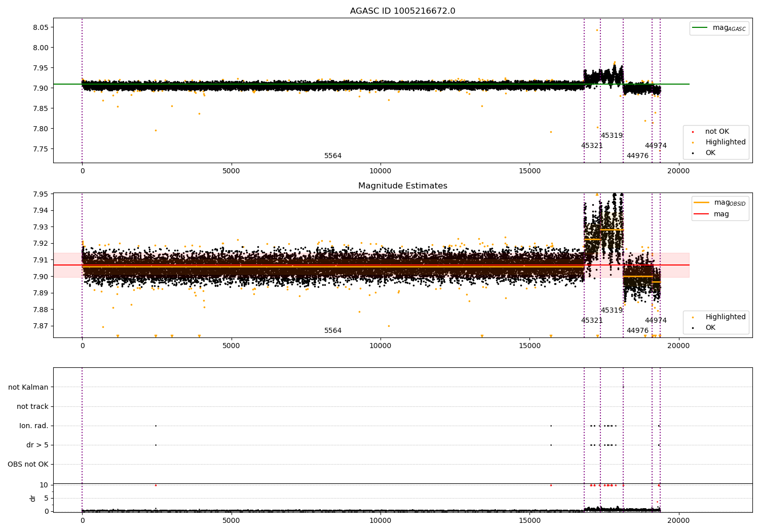760x532 pixels.
Task: Click OBSID label 44976 in Magnitude Estimates plot
Action: pyautogui.click(x=637, y=331)
